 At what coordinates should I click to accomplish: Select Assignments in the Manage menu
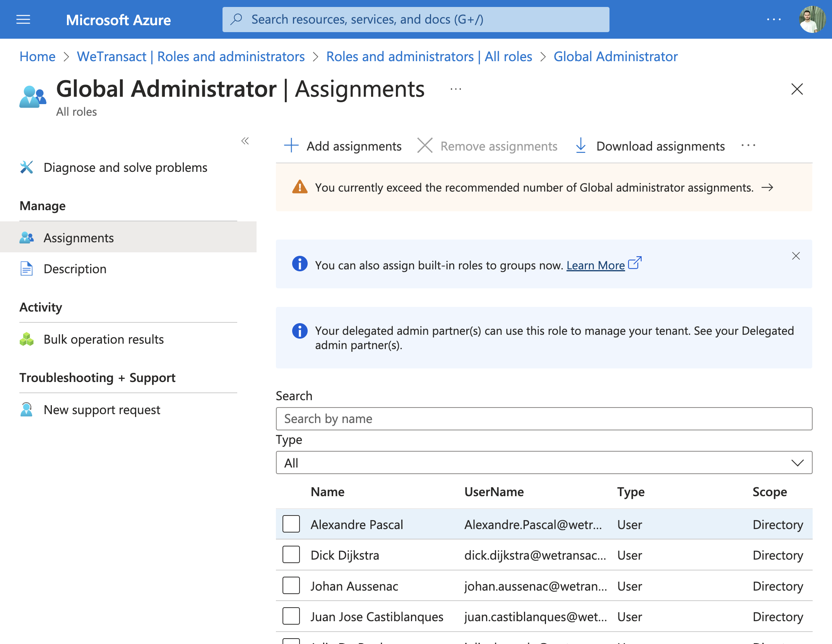[x=128, y=237]
